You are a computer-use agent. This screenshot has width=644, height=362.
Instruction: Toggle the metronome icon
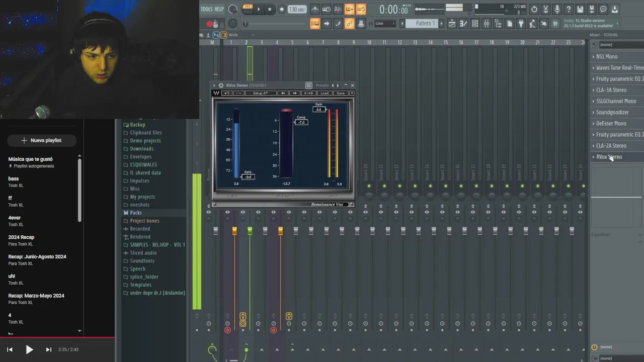(x=315, y=9)
